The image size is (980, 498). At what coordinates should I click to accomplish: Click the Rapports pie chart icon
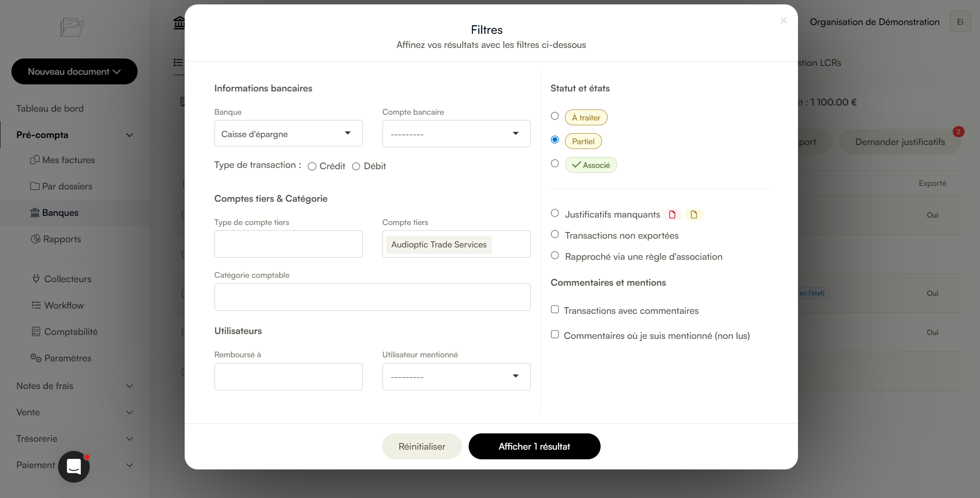point(36,239)
